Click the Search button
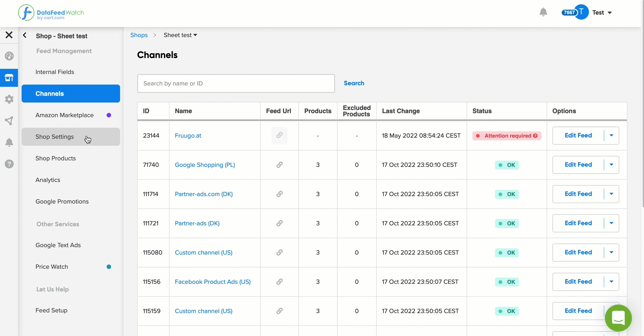 (354, 83)
